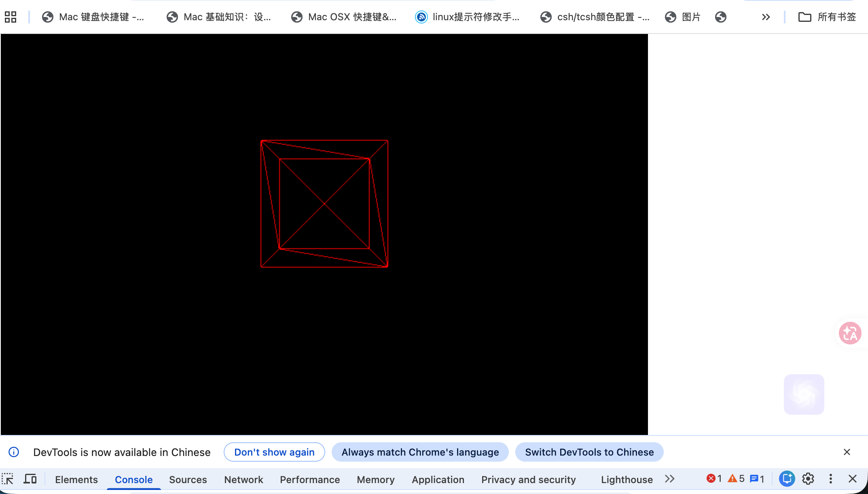Open the DevTools three-dot menu
Image resolution: width=868 pixels, height=494 pixels.
click(831, 479)
